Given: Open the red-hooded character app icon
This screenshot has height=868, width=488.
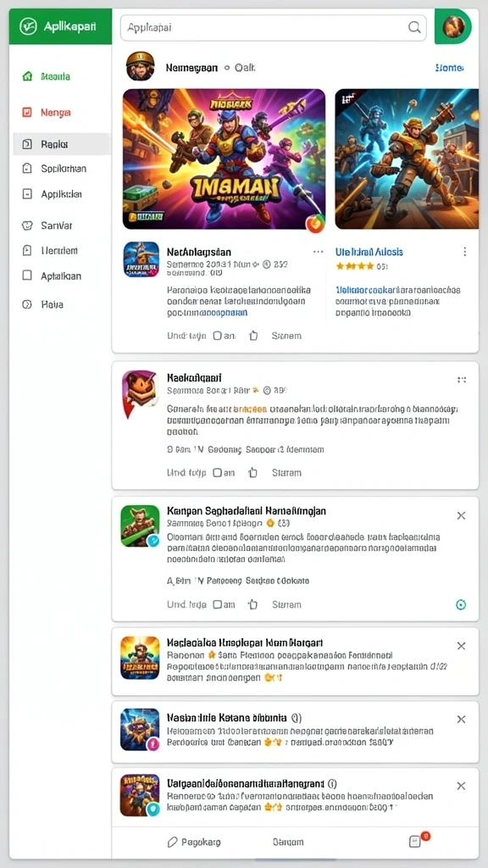Looking at the screenshot, I should click(x=140, y=394).
